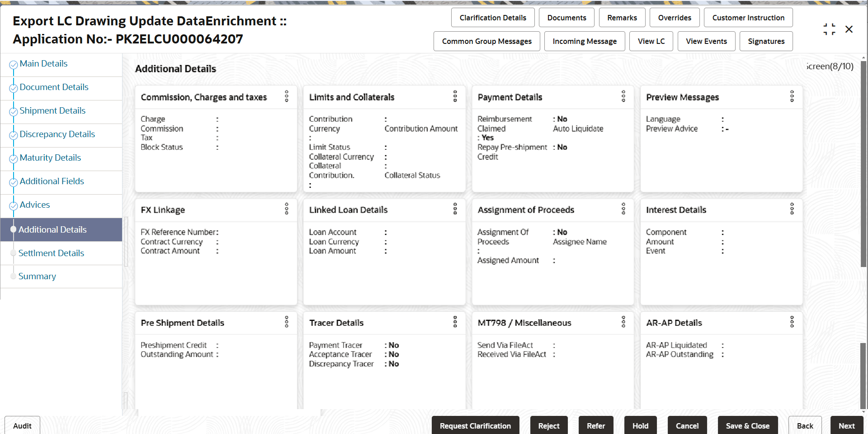The width and height of the screenshot is (868, 434).
Task: Open the Documents panel
Action: point(566,18)
